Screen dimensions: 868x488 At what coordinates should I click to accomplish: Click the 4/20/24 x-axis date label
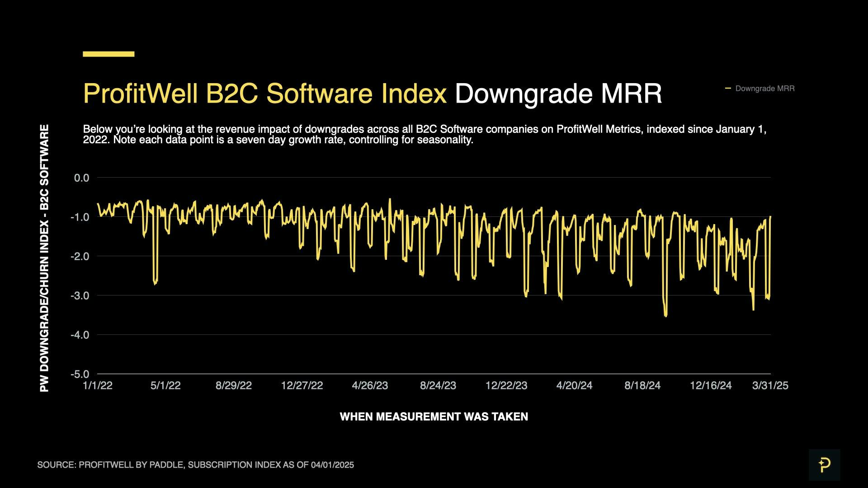coord(574,385)
